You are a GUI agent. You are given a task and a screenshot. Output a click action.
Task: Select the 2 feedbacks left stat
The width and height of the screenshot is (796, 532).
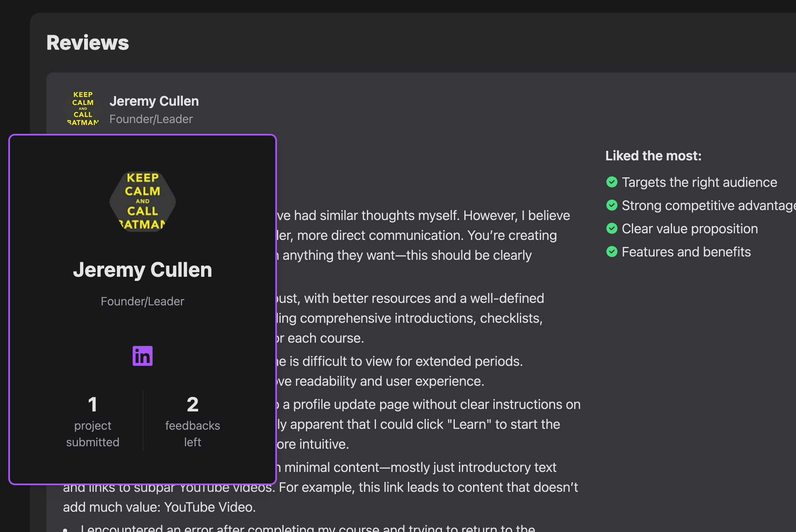click(x=192, y=421)
